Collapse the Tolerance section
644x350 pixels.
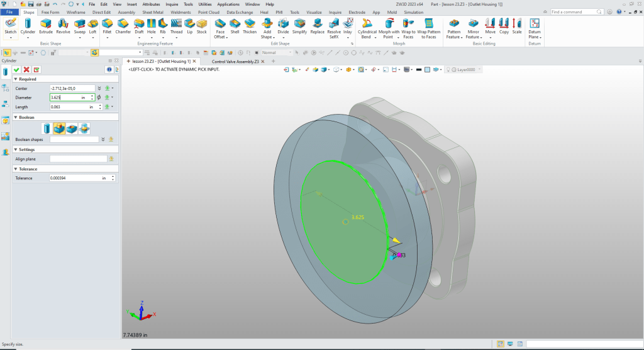(16, 169)
